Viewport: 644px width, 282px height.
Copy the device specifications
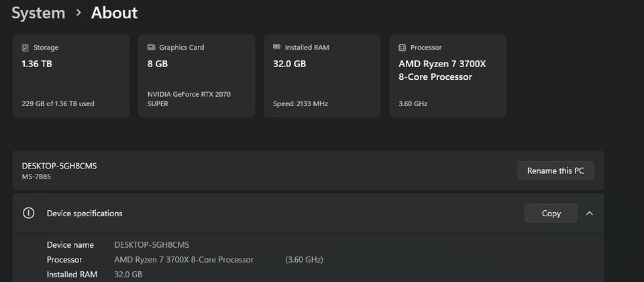tap(551, 214)
